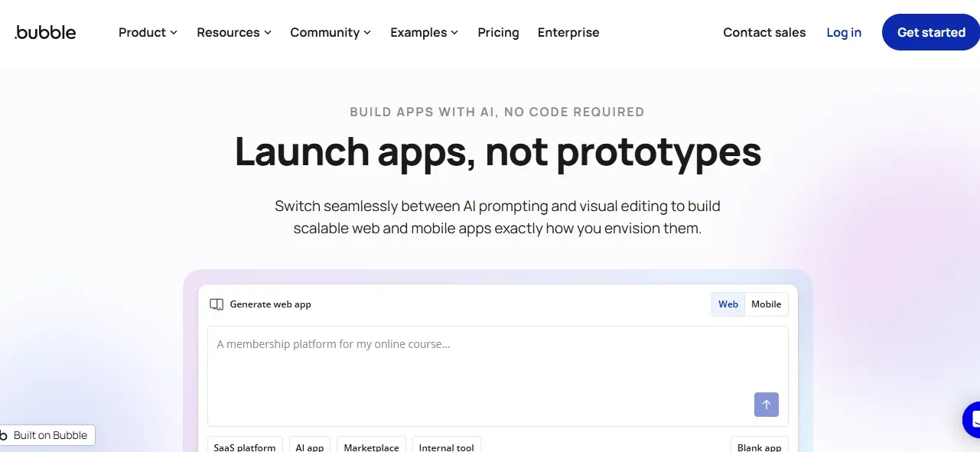Image resolution: width=980 pixels, height=452 pixels.
Task: Switch to the Mobile platform toggle
Action: 766,304
